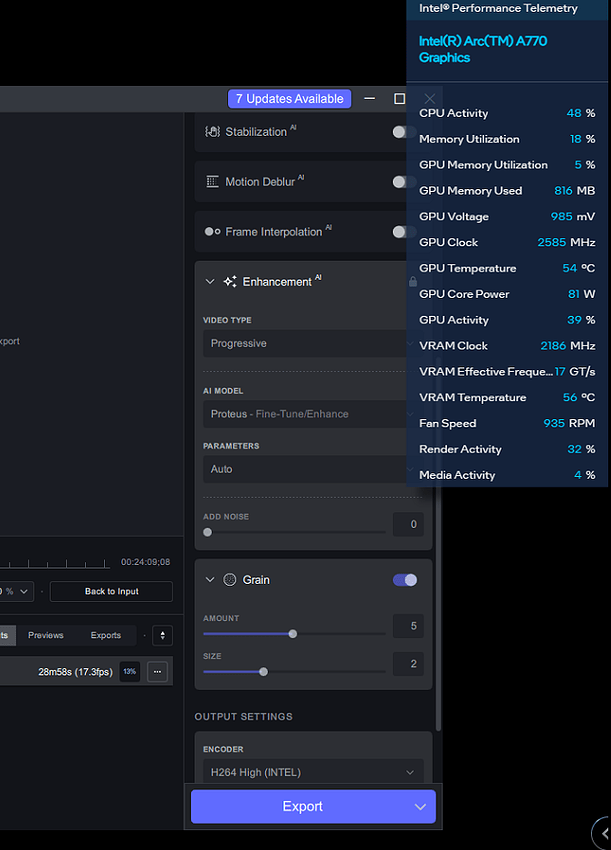The height and width of the screenshot is (850, 611).
Task: Expand the H264 High encoder dropdown
Action: (312, 772)
